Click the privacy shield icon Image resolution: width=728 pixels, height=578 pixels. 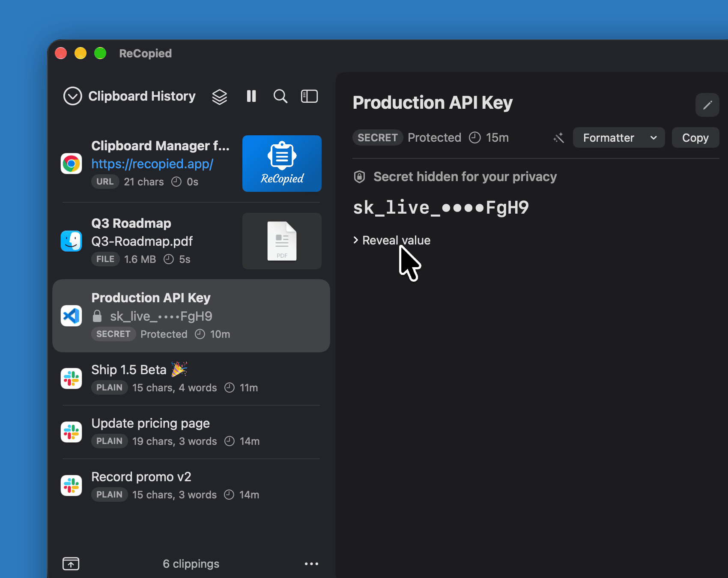pos(360,177)
